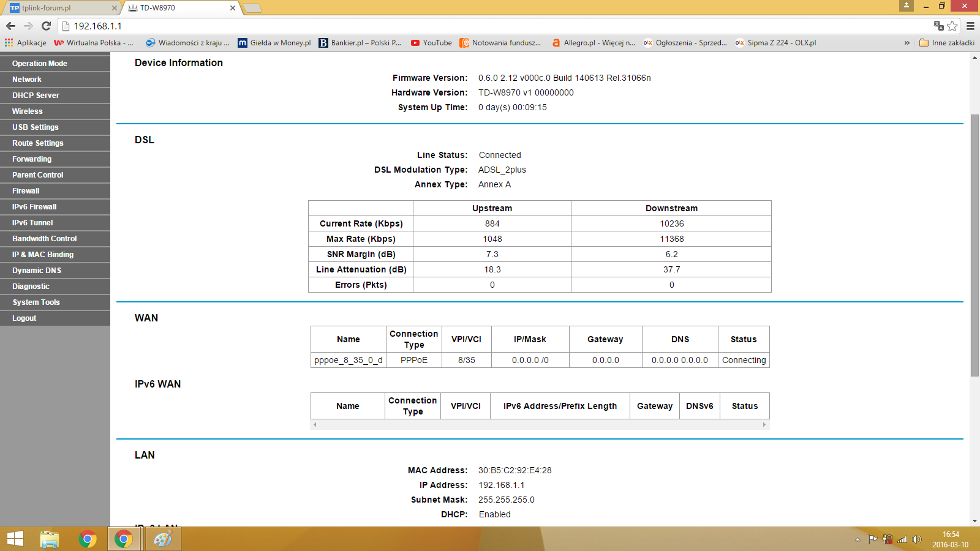Open the Chrome hamburger menu
This screenshot has height=551, width=980.
click(x=970, y=26)
